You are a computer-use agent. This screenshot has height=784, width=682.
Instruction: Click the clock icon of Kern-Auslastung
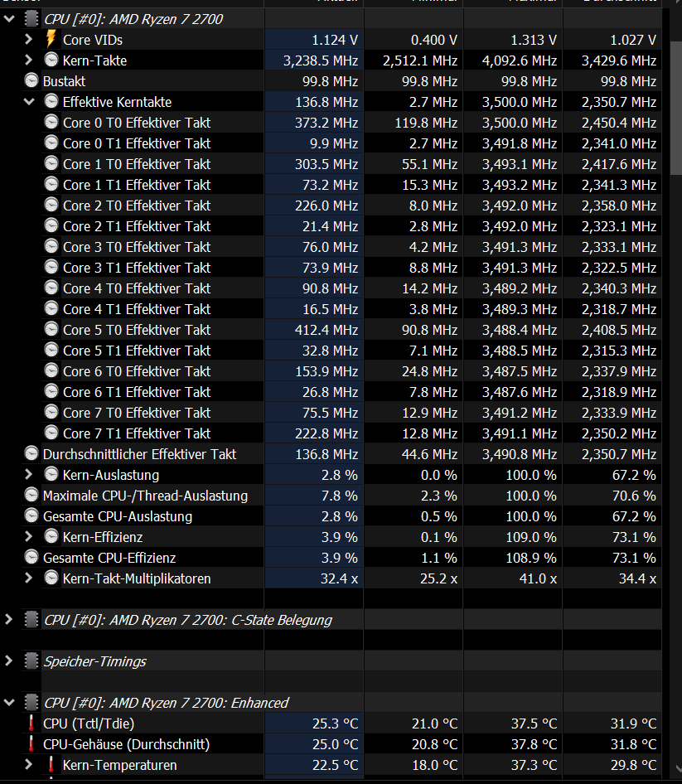[51, 474]
